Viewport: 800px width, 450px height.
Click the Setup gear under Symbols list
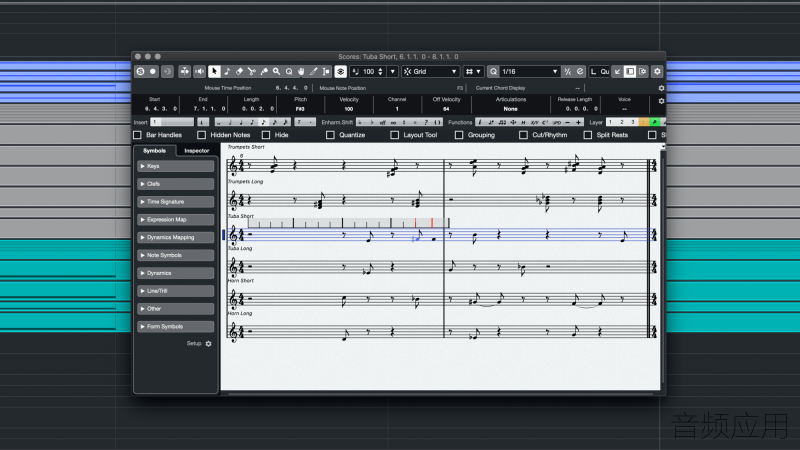coord(208,344)
